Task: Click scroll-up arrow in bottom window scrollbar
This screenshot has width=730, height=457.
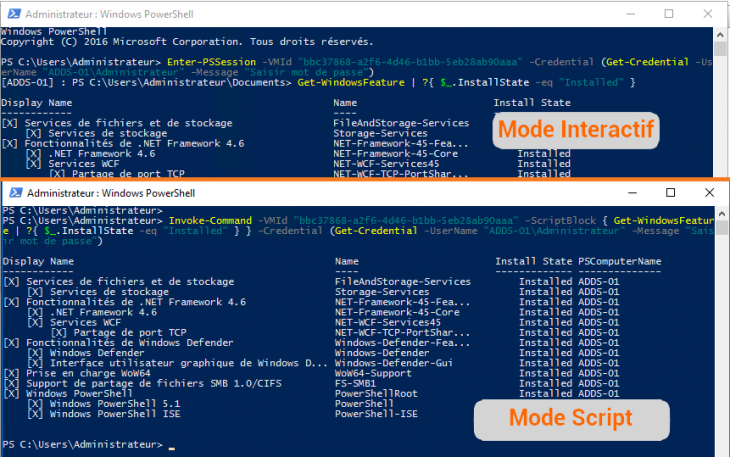Action: (x=722, y=214)
